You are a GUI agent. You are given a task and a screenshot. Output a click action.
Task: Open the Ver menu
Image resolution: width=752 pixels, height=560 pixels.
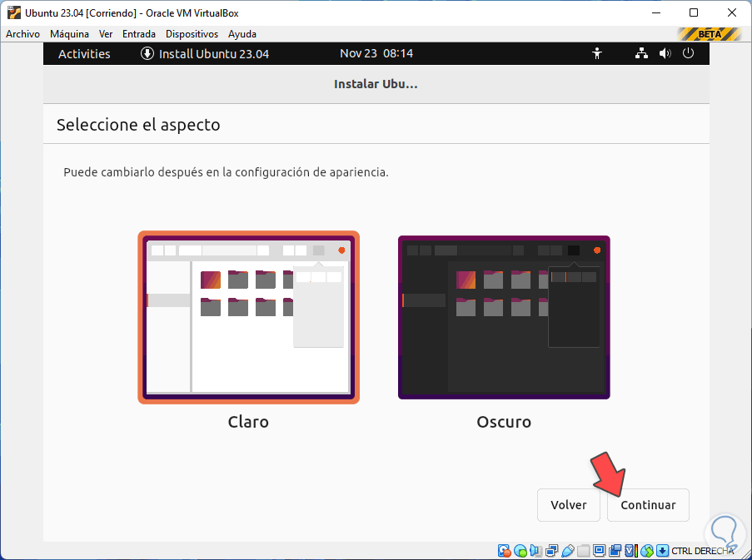click(x=106, y=34)
